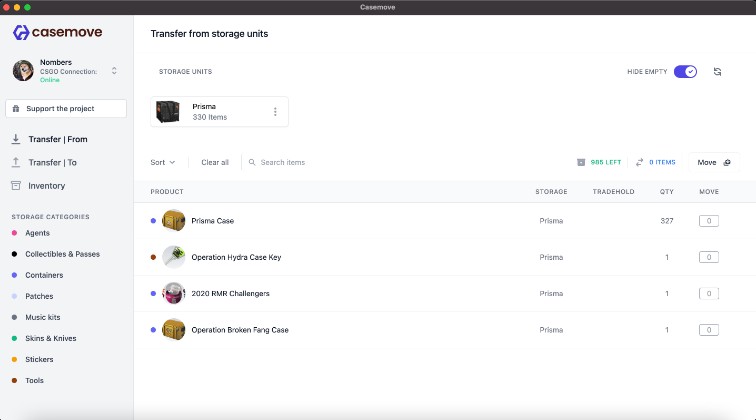756x420 pixels.
Task: Expand the Nombers account switcher arrows
Action: [x=114, y=71]
